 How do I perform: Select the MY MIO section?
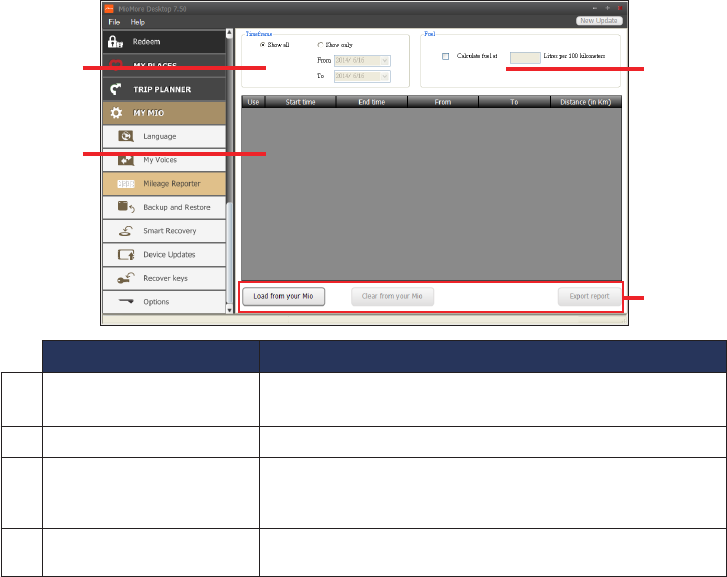coord(164,113)
